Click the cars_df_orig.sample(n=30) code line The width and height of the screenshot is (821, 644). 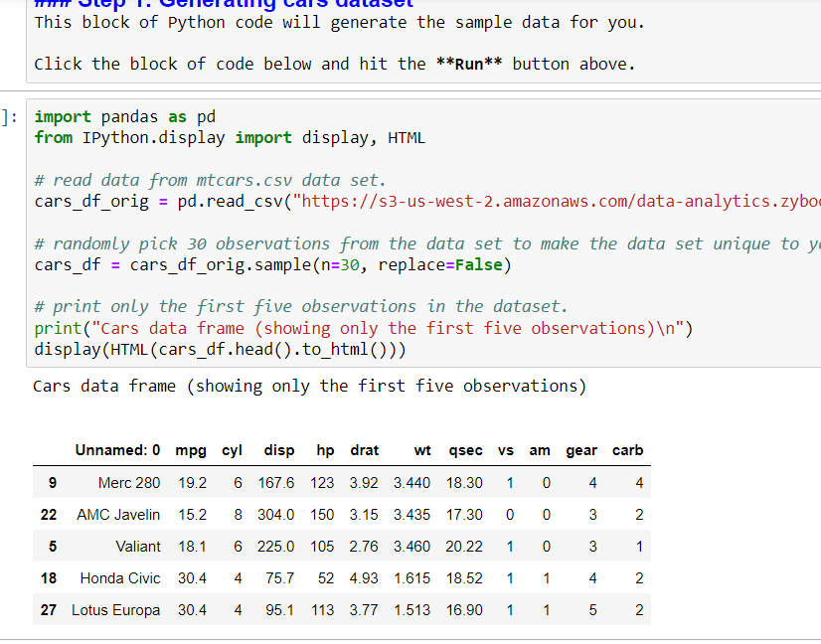[272, 265]
